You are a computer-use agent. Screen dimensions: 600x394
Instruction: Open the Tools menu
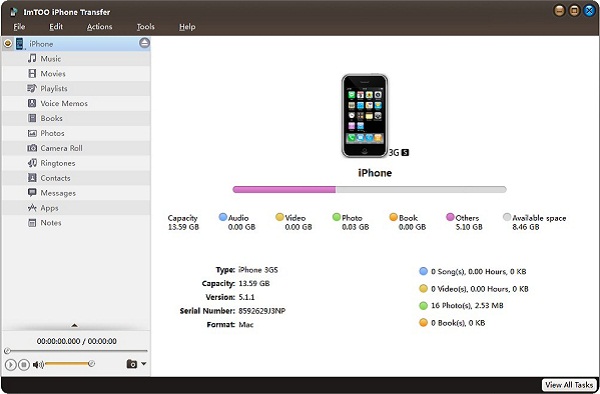pos(146,27)
